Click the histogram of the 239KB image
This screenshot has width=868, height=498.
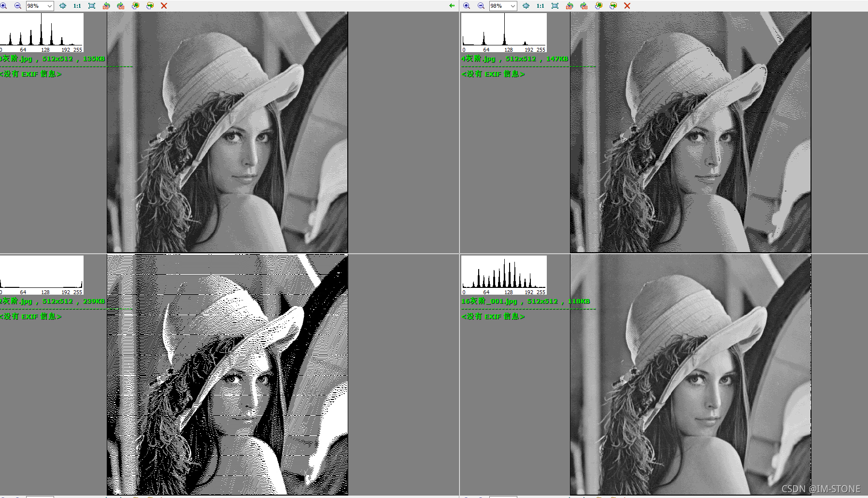[42, 275]
